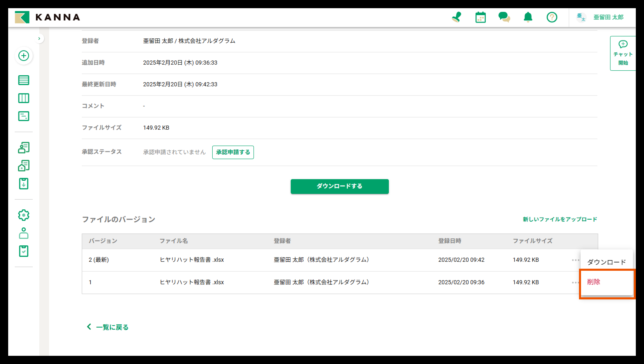Select ダウンロード in the context menu
The image size is (644, 364).
click(607, 262)
